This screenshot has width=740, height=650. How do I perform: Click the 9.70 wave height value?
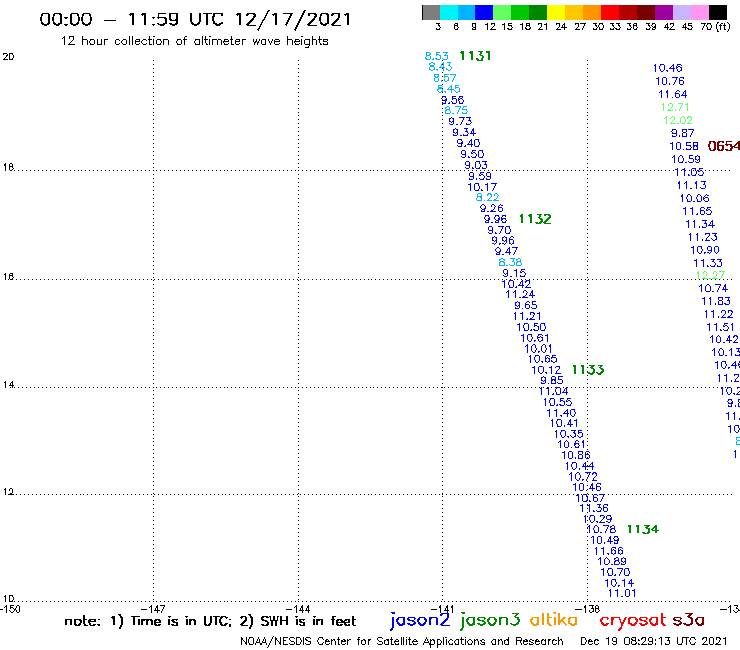499,230
